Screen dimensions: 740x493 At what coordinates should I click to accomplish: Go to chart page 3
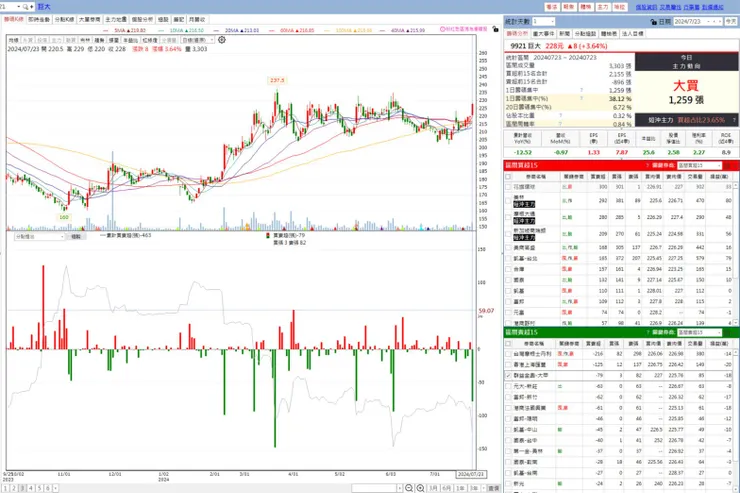22,488
